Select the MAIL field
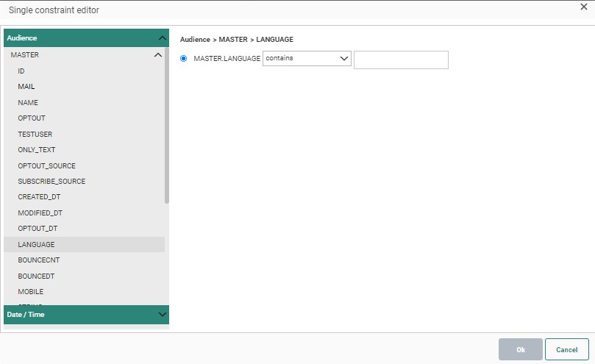 pos(26,87)
